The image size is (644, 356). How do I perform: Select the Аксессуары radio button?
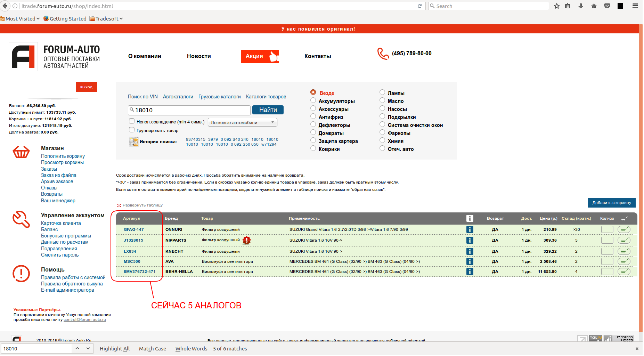coord(313,108)
